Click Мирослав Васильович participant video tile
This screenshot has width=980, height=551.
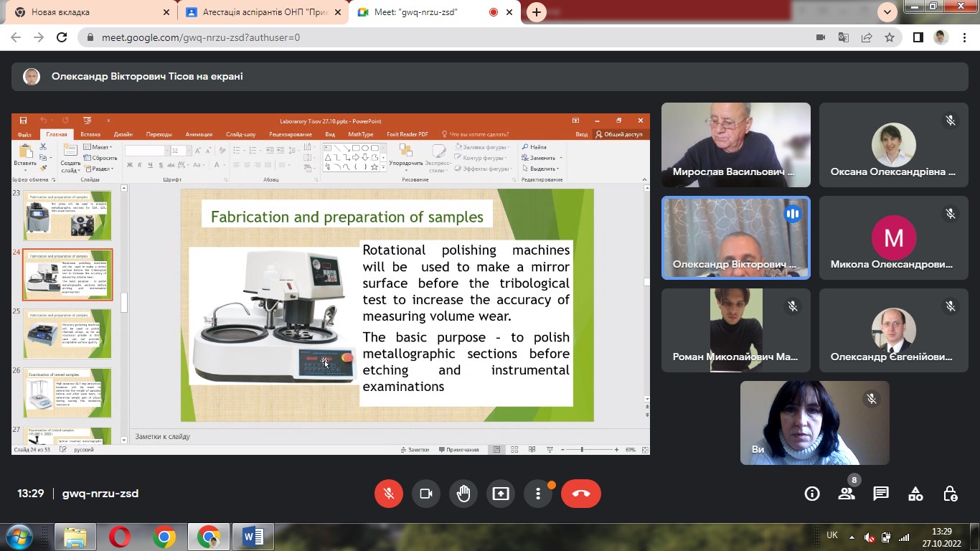[x=735, y=144]
